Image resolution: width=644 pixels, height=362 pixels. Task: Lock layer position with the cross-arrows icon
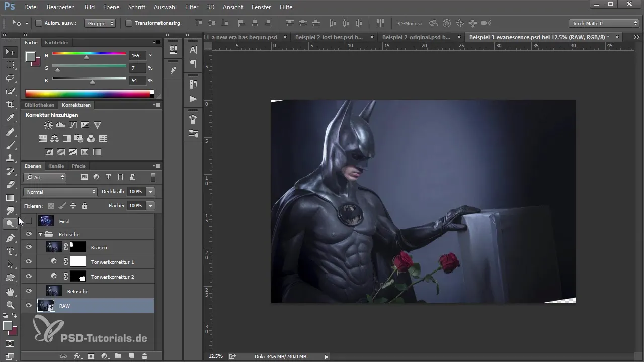(x=73, y=206)
